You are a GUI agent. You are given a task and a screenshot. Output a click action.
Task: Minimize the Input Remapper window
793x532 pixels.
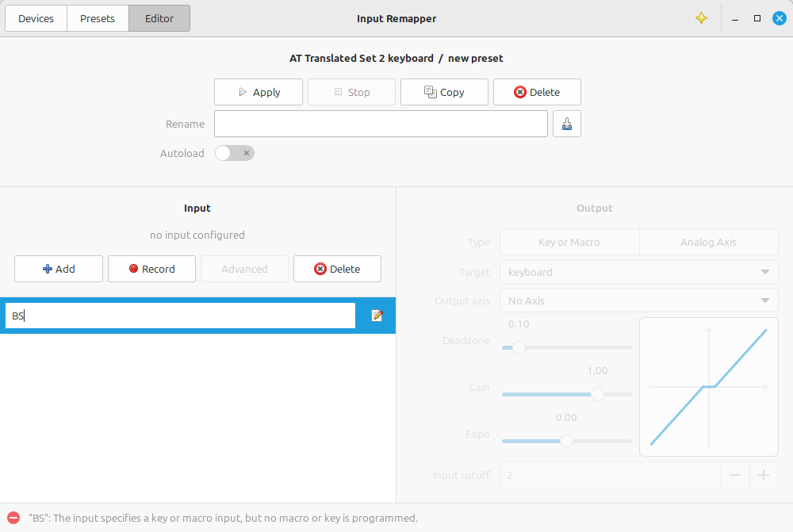[735, 19]
